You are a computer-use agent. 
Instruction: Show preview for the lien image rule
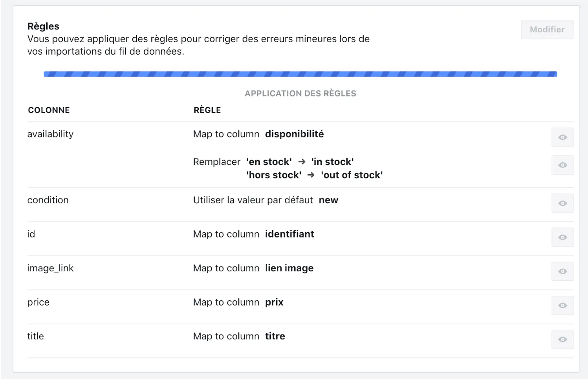point(562,271)
